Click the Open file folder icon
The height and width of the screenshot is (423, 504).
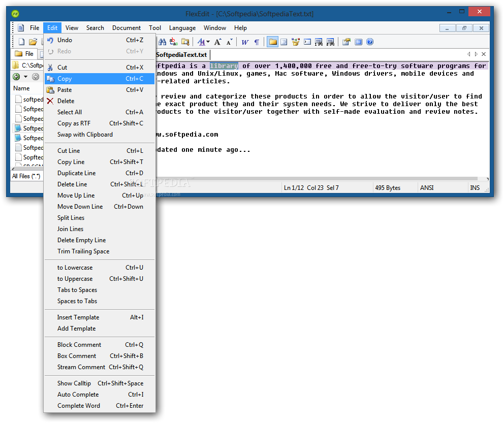pyautogui.click(x=33, y=42)
